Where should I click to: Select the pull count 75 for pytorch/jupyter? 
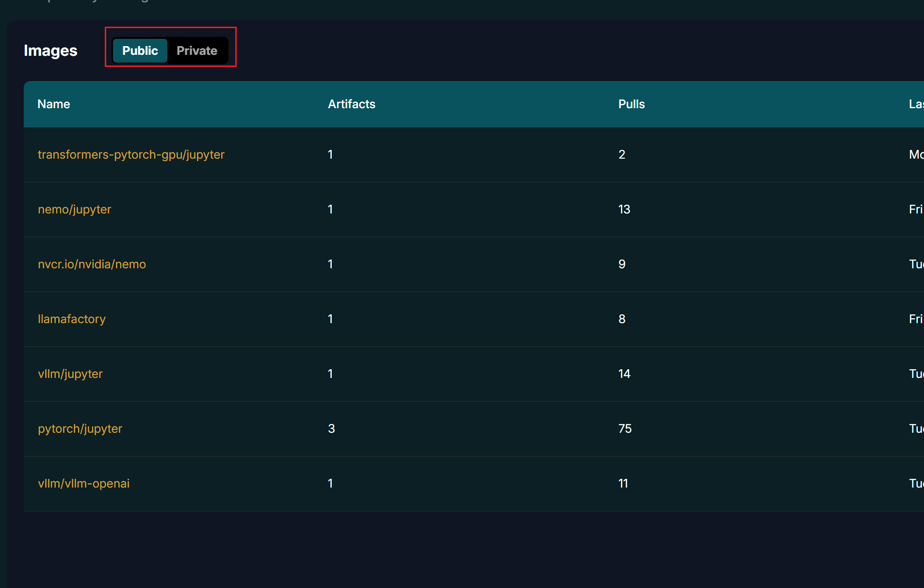pyautogui.click(x=625, y=428)
